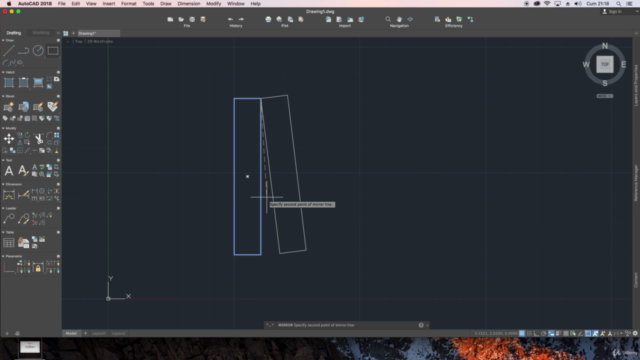The image size is (640, 360).
Task: Toggle snap mode dotted grid in status bar
Action: [x=529, y=333]
